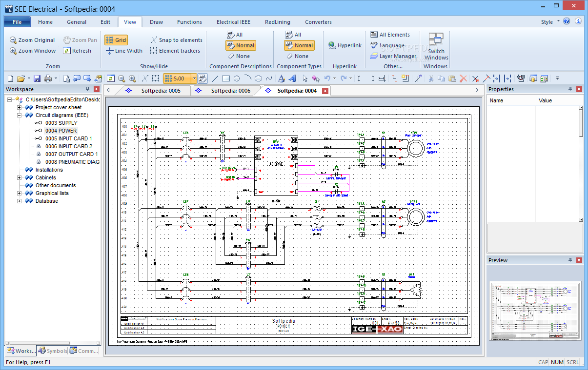Select 0005 INPUT CARD 1 in tree
This screenshot has width=588, height=370.
pyautogui.click(x=68, y=138)
